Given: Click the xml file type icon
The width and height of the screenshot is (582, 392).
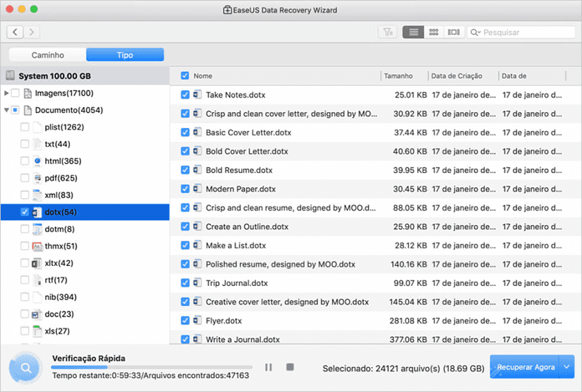Looking at the screenshot, I should [37, 195].
